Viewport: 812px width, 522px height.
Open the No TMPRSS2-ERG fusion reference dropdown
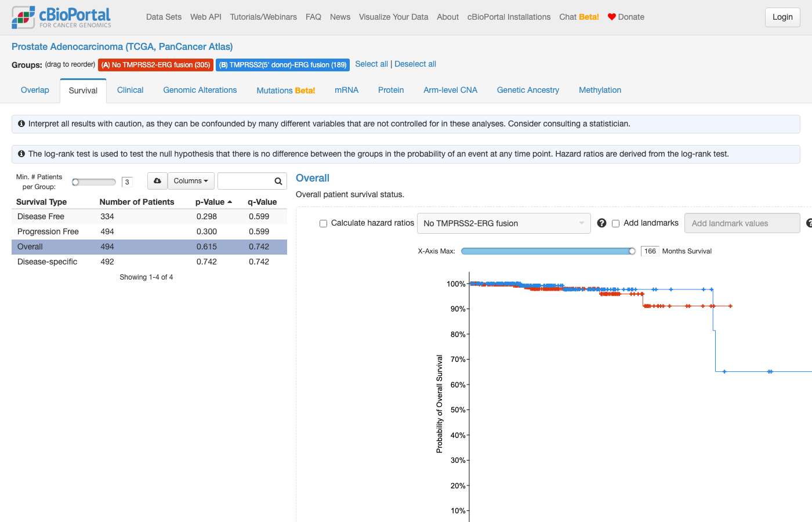click(x=504, y=223)
